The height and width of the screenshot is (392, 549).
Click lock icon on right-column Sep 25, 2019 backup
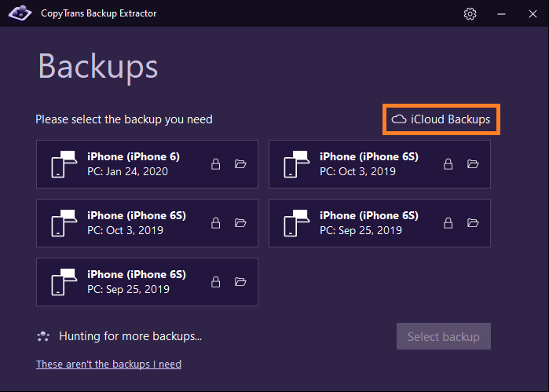coord(448,223)
